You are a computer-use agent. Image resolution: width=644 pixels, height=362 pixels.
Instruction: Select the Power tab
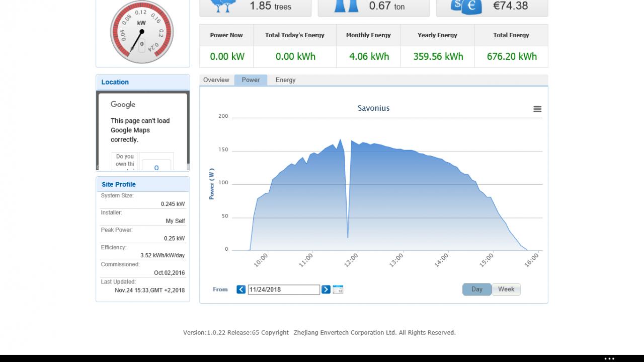click(x=251, y=80)
